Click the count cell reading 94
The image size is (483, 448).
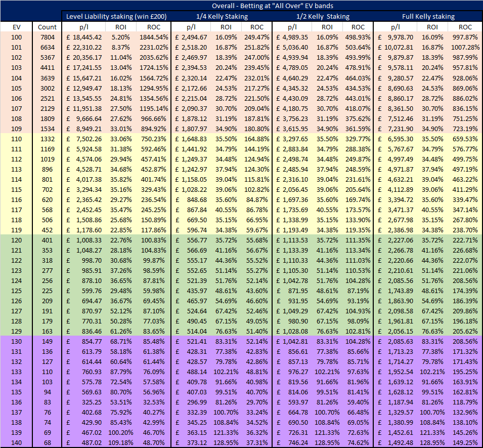(x=48, y=392)
